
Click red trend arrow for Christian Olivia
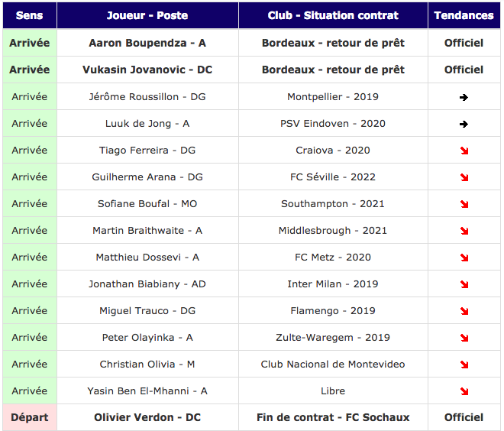coord(464,365)
